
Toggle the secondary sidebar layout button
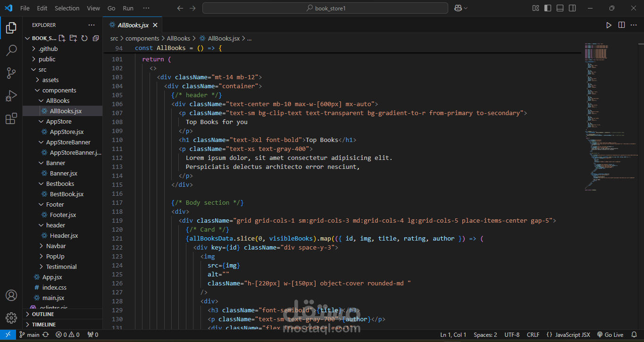click(x=572, y=8)
